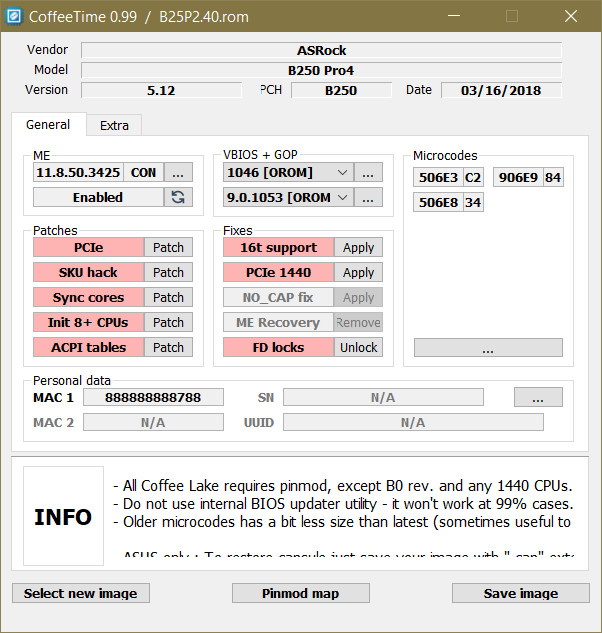This screenshot has height=633, width=602.
Task: Open the ME version browse (...) button
Action: click(178, 173)
